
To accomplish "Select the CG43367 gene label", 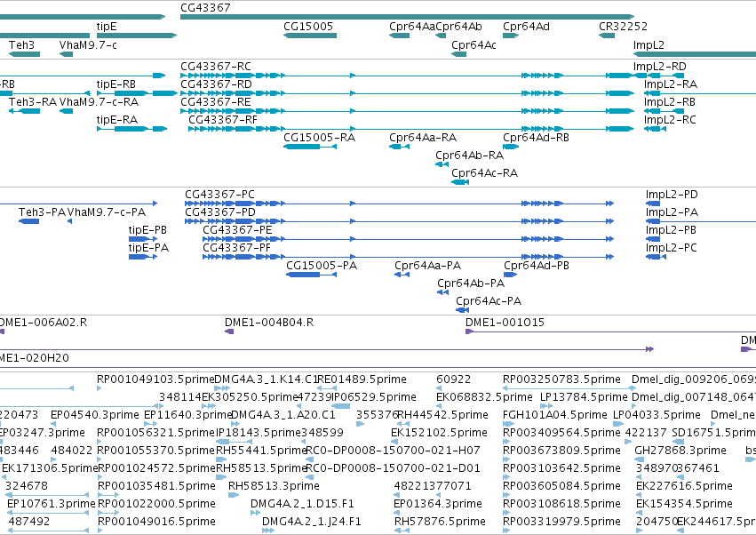I will pyautogui.click(x=205, y=8).
